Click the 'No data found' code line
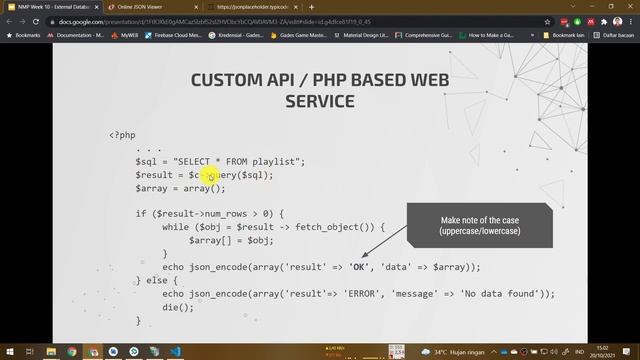 358,294
